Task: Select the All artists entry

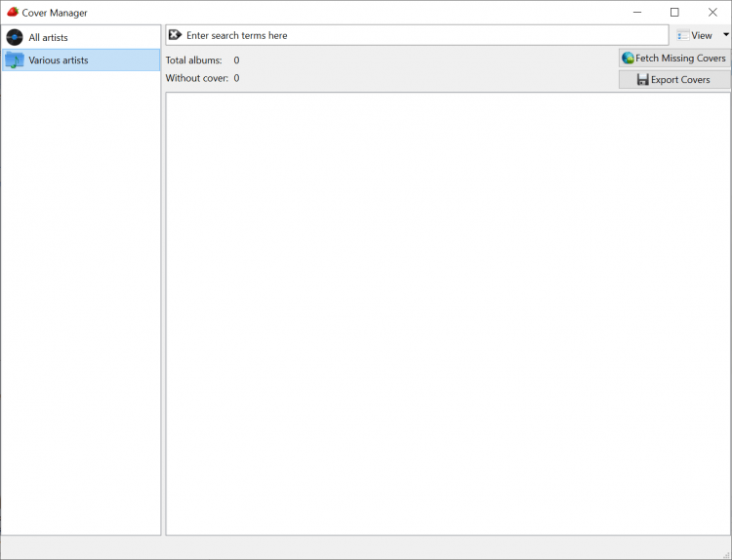Action: (x=49, y=37)
